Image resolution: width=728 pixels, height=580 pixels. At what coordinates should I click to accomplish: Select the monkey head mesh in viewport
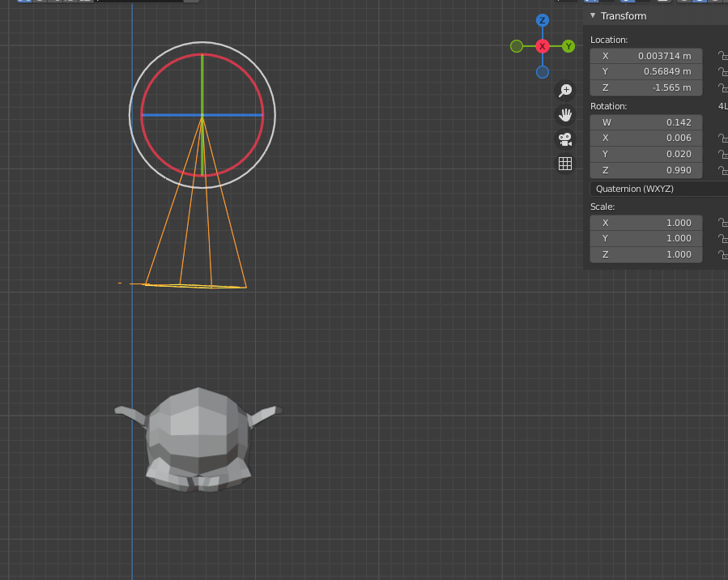tap(198, 439)
